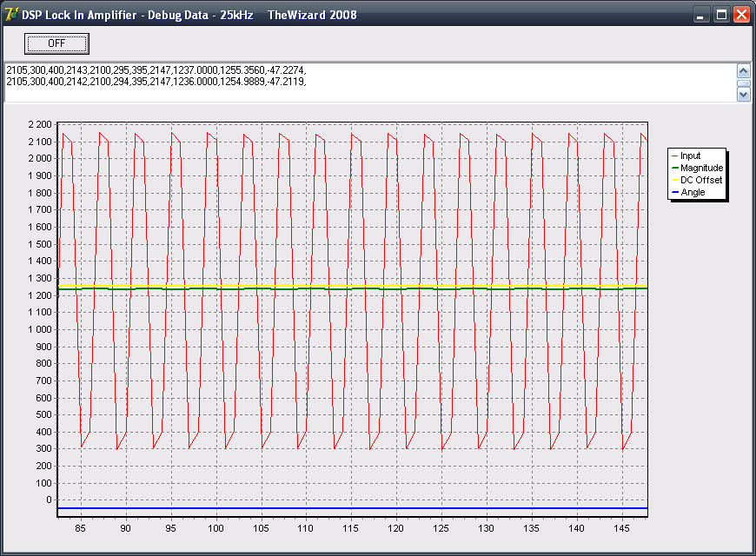Click the red Input color marker in legend
The image size is (756, 556).
pyautogui.click(x=675, y=156)
